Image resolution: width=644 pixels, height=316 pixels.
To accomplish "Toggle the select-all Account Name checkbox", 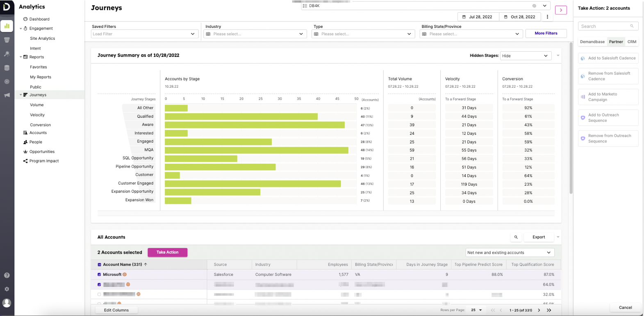I will click(x=99, y=265).
